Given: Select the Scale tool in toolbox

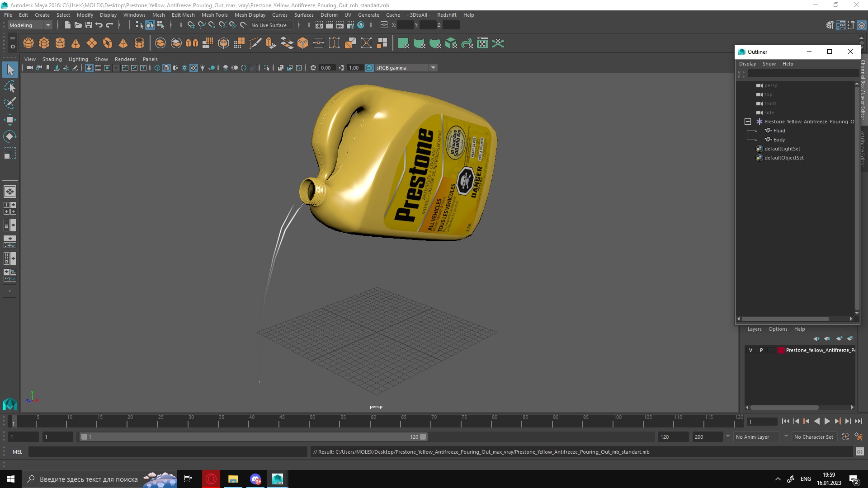Looking at the screenshot, I should pos(10,154).
